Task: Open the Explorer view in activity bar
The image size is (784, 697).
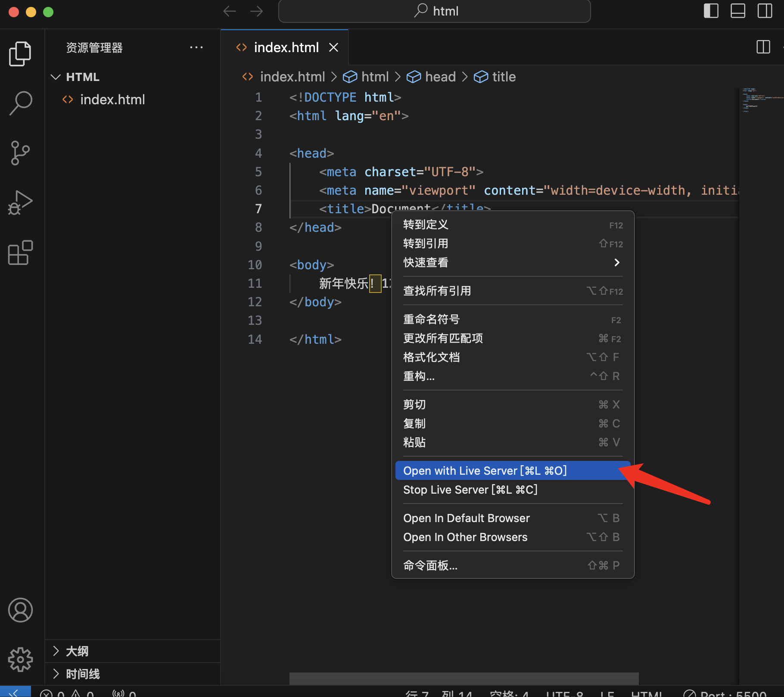Action: point(20,54)
